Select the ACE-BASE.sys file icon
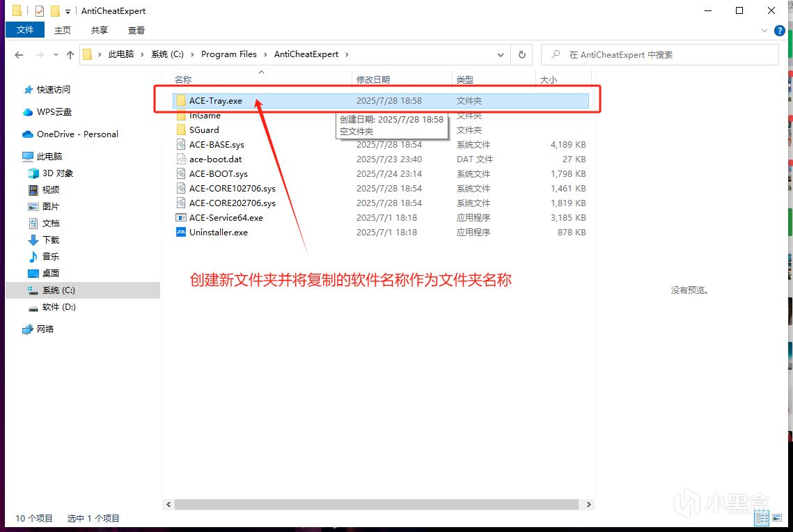 click(181, 145)
